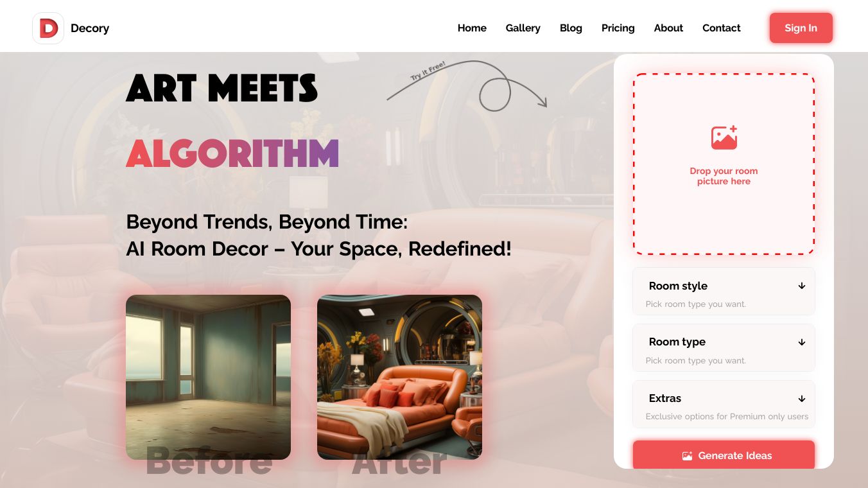Select Pricing in the navigation bar

click(618, 28)
